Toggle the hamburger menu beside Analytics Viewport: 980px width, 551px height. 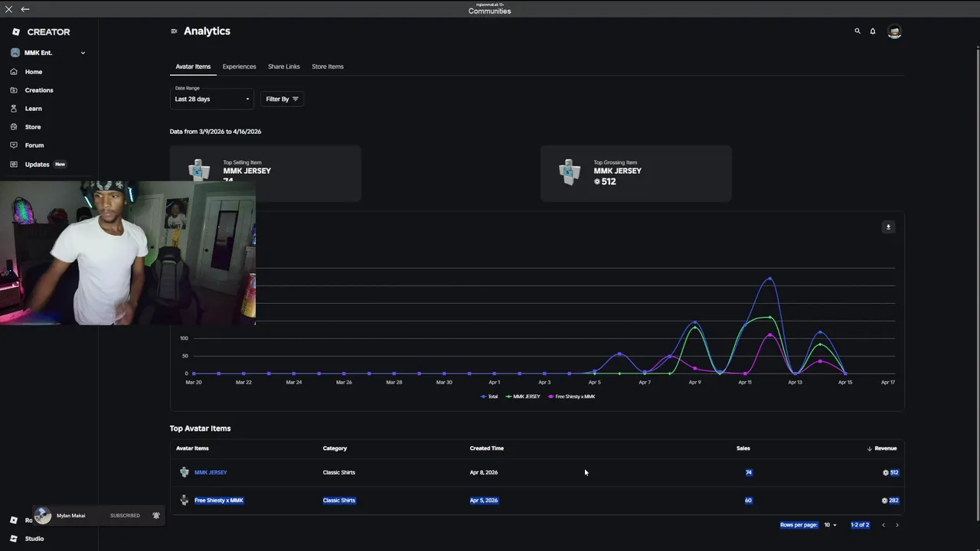tap(174, 31)
